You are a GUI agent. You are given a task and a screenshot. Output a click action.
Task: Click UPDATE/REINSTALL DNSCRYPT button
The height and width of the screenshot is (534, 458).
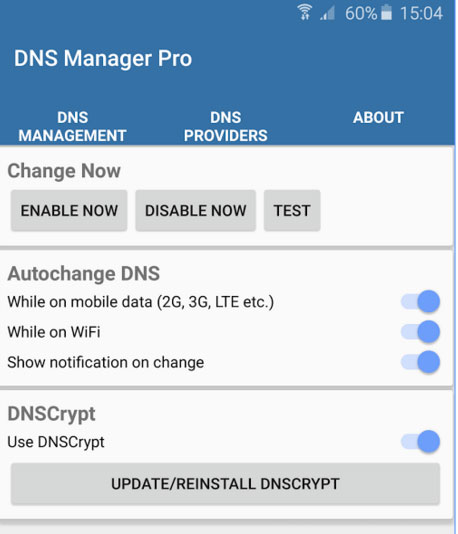[x=225, y=484]
